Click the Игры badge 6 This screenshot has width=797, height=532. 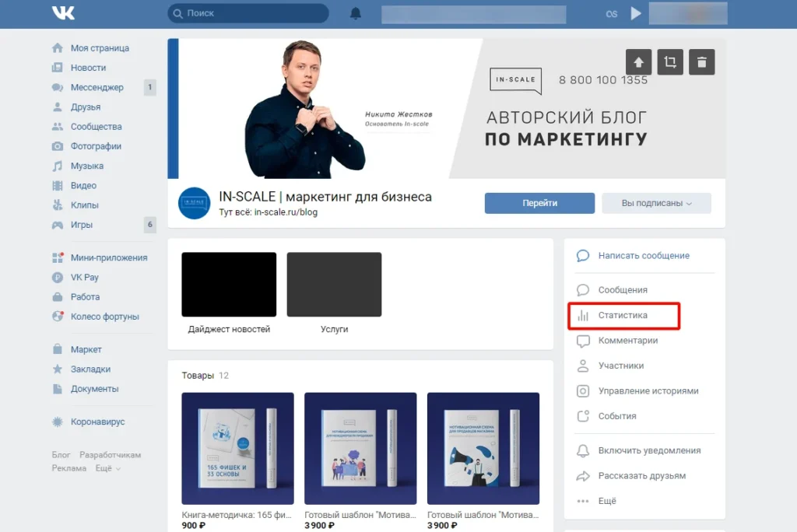pos(149,225)
